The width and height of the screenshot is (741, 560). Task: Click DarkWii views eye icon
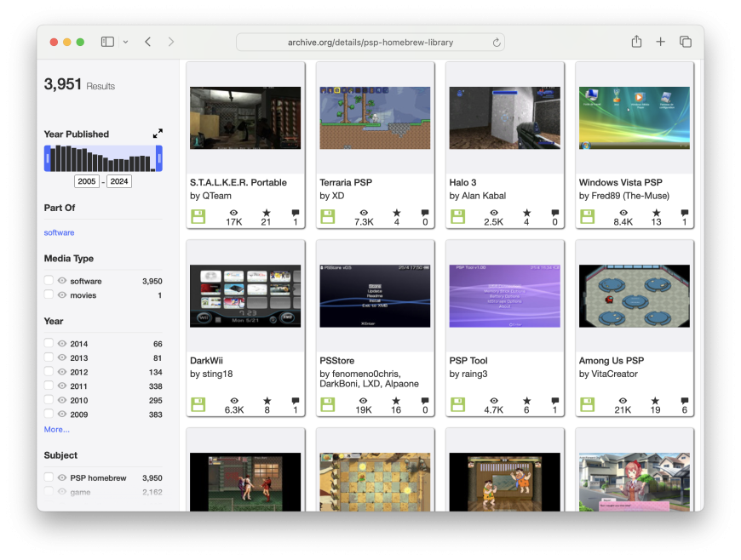click(234, 401)
